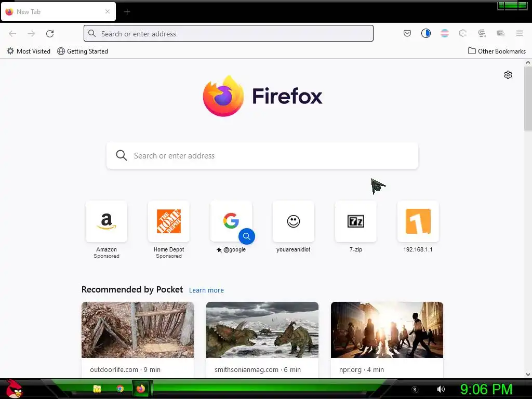
Task: Open the Home Depot sponsored shortcut
Action: [x=169, y=221]
